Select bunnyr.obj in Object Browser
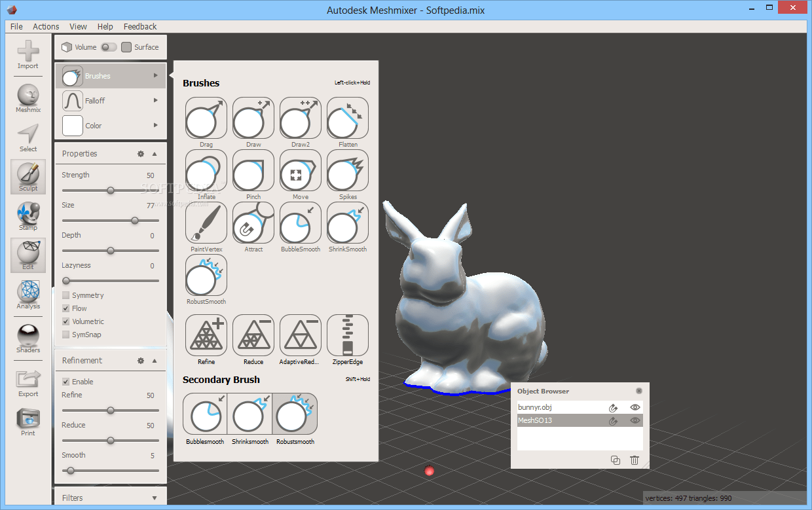 coord(580,407)
